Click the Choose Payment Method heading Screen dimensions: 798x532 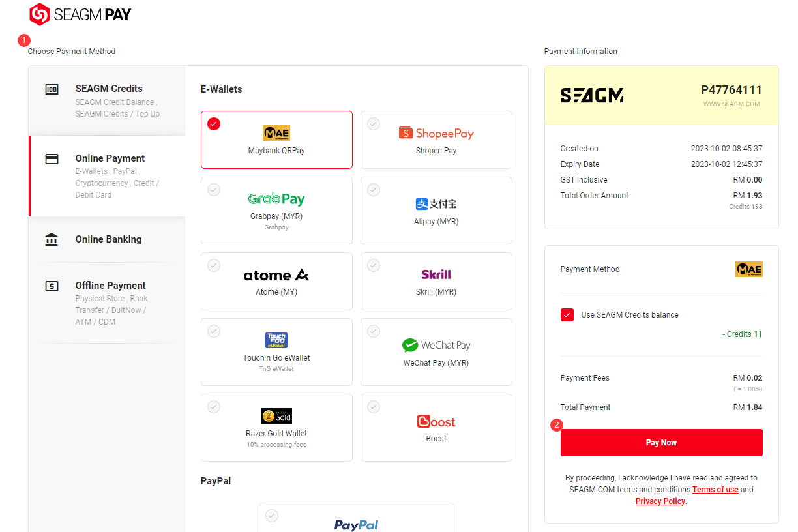[72, 52]
